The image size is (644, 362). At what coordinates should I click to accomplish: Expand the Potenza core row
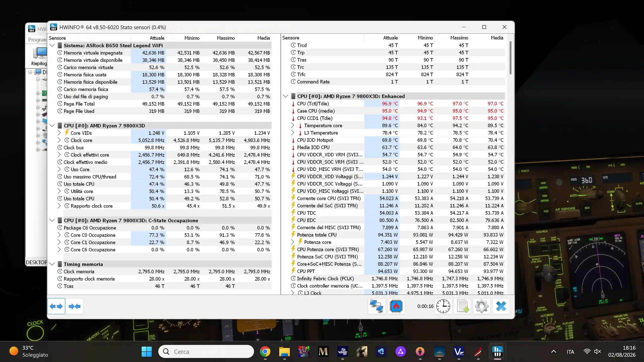pos(293,242)
